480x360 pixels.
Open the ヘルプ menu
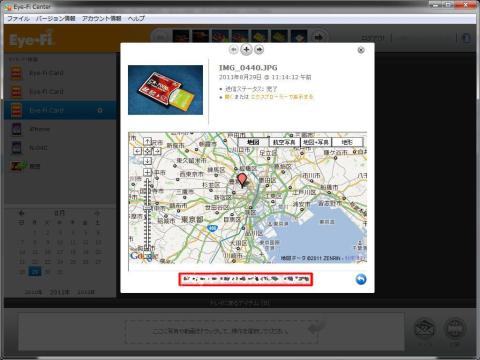click(136, 18)
